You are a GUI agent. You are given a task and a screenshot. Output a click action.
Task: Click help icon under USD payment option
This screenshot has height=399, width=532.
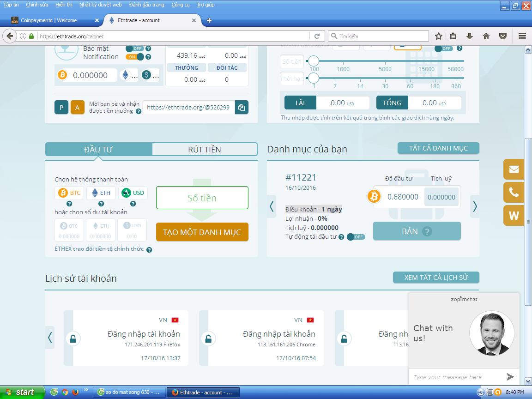pyautogui.click(x=133, y=204)
